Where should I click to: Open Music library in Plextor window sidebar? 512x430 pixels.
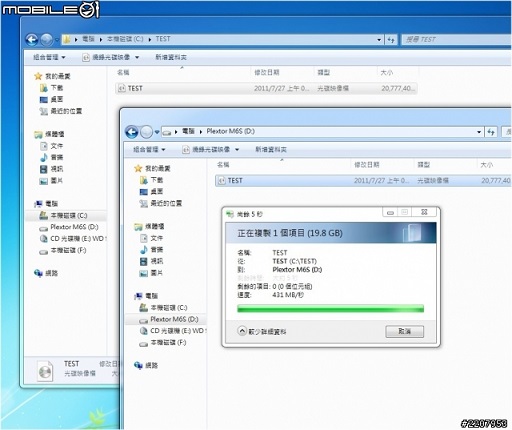coord(152,249)
